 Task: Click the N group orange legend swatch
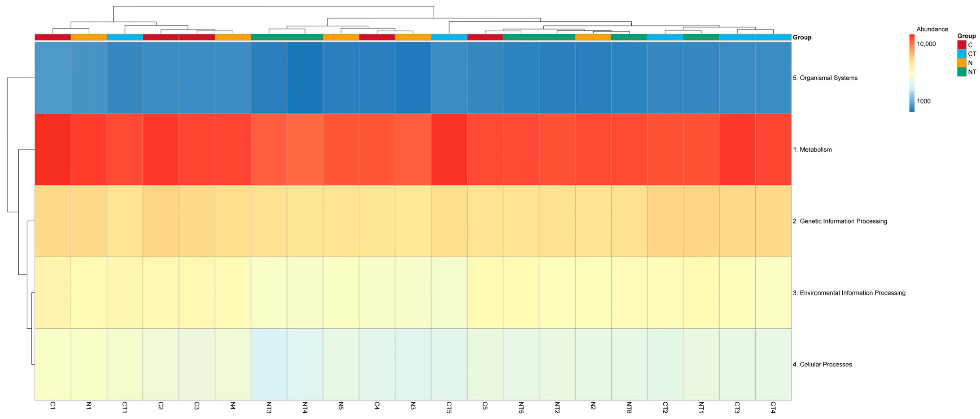click(x=962, y=63)
